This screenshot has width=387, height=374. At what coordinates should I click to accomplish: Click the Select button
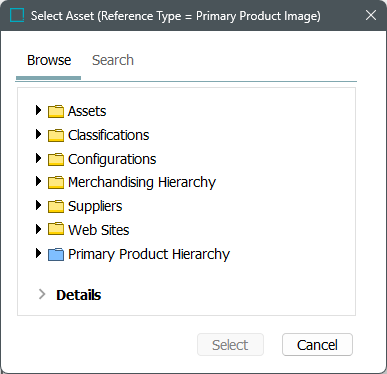230,345
